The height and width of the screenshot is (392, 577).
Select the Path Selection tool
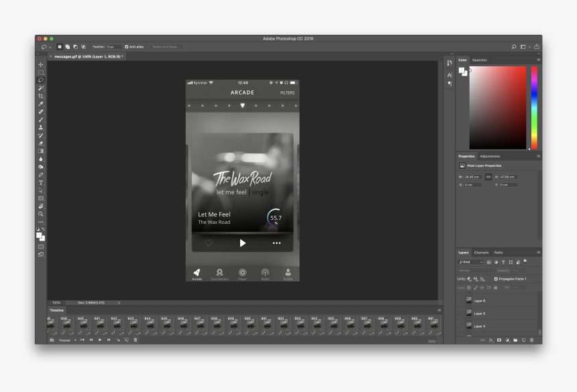[x=41, y=191]
